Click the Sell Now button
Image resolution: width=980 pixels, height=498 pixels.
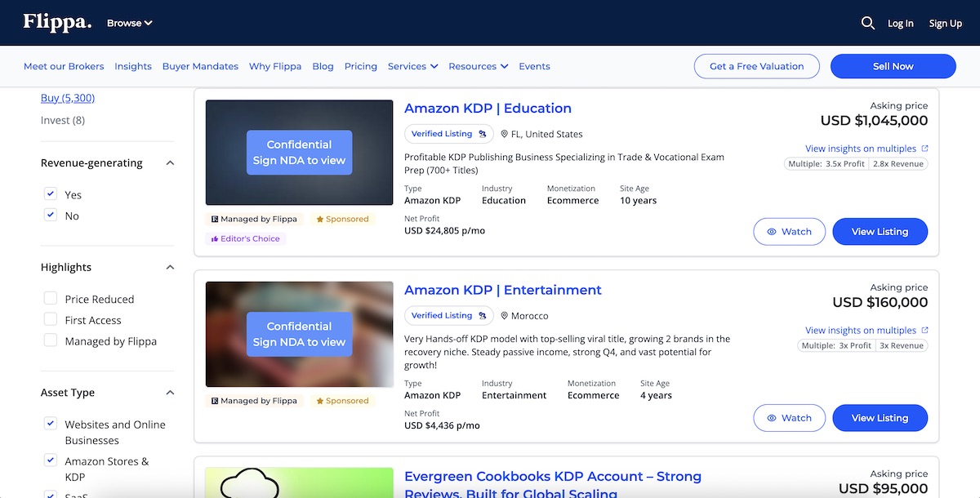893,66
